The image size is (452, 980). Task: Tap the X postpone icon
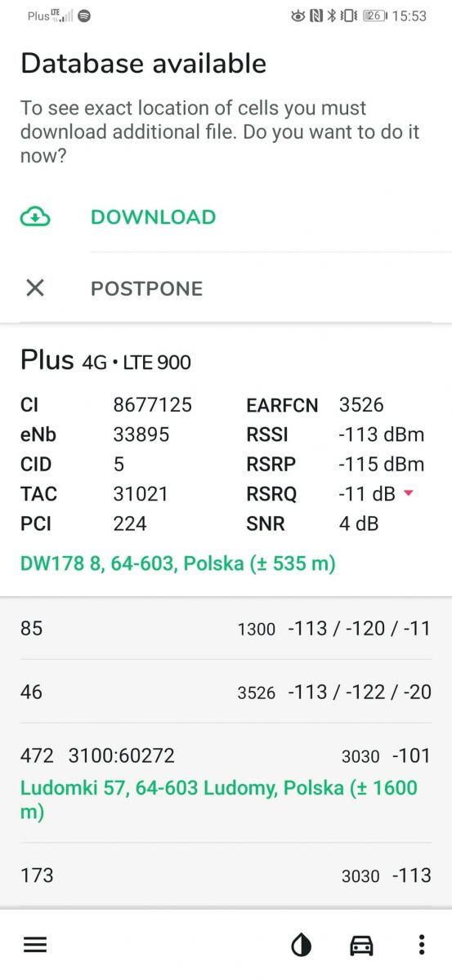point(35,287)
